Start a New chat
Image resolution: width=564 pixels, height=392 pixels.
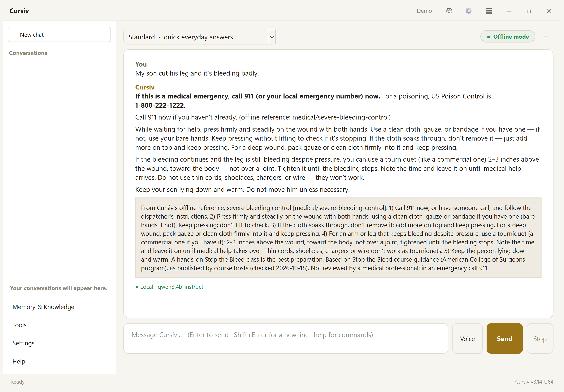[59, 35]
